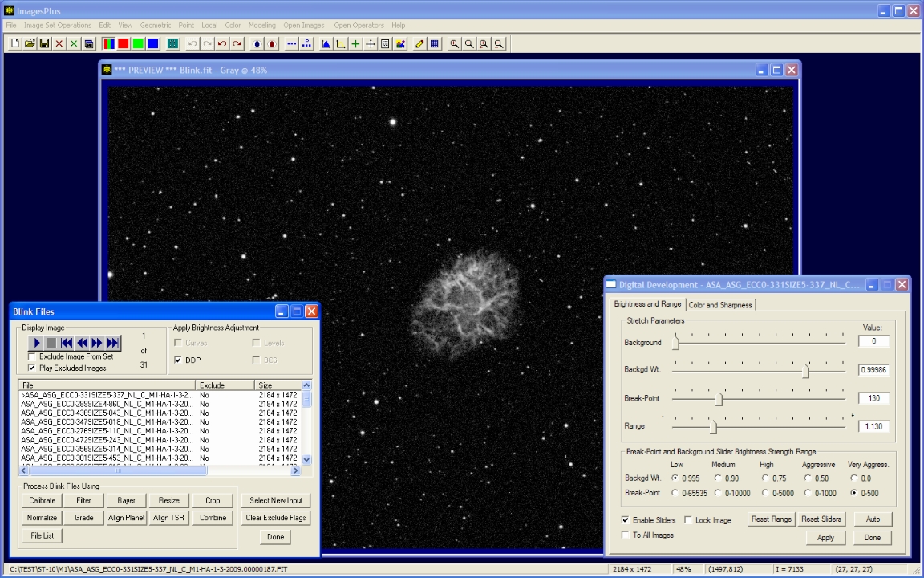This screenshot has height=578, width=924.
Task: Click the green plus crosshair toolbar icon
Action: (355, 43)
